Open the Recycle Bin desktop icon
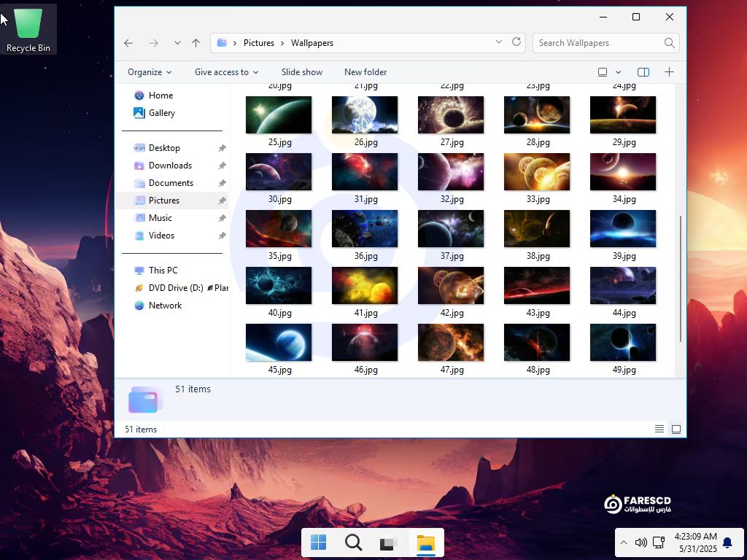 pyautogui.click(x=28, y=29)
